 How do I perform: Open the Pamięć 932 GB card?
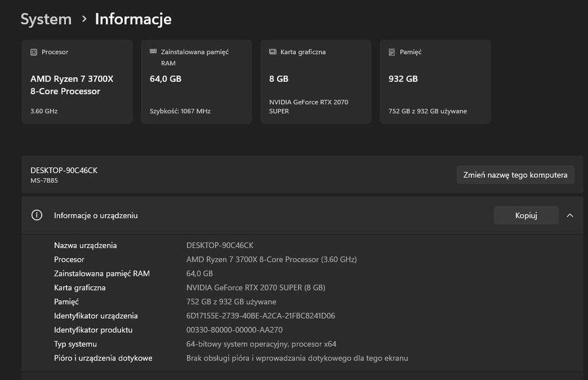click(435, 82)
